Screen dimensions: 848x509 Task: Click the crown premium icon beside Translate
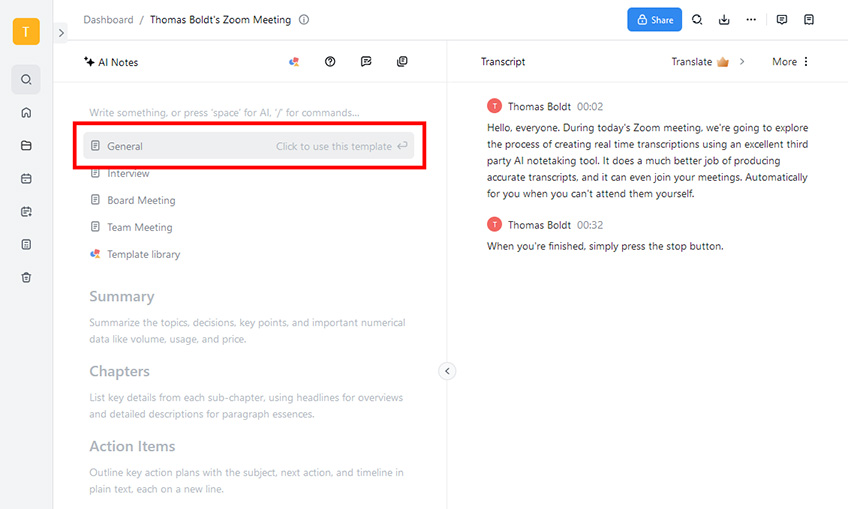click(723, 62)
